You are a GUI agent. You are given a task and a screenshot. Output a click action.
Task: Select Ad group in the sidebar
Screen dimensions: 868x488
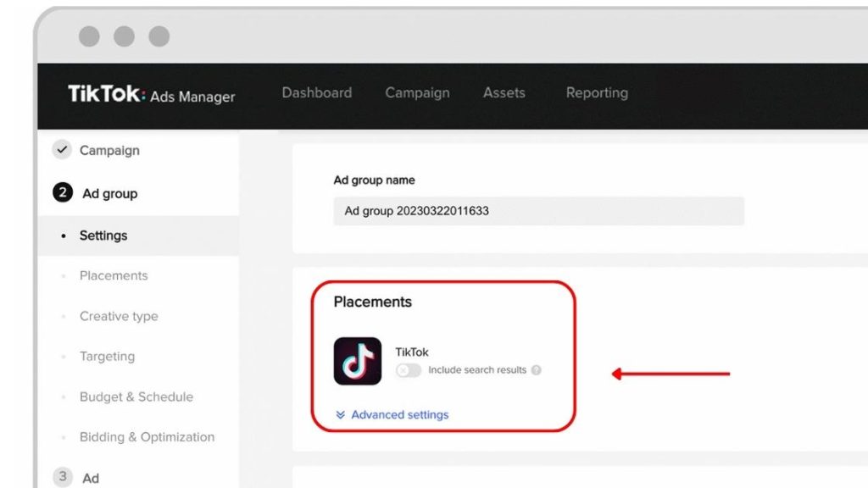(x=109, y=194)
